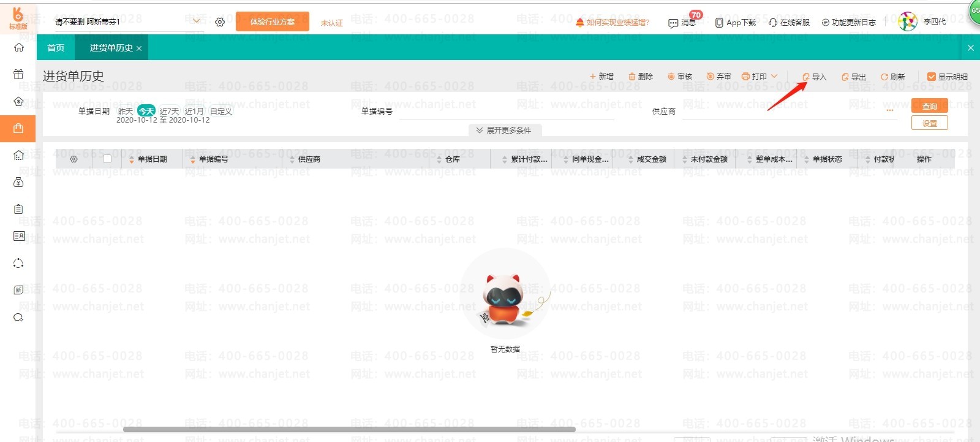Viewport: 980px width, 442px height.
Task: Close the 进货单历史 tab
Action: pos(139,48)
